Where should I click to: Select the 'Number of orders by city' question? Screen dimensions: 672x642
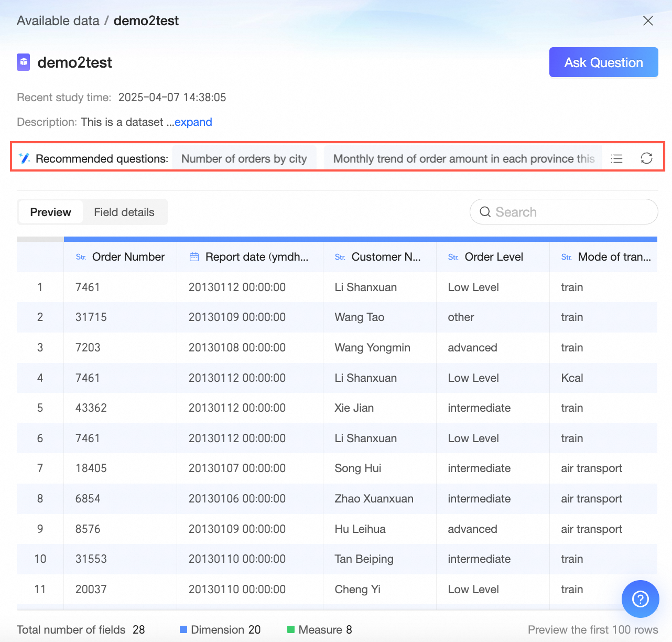click(244, 158)
